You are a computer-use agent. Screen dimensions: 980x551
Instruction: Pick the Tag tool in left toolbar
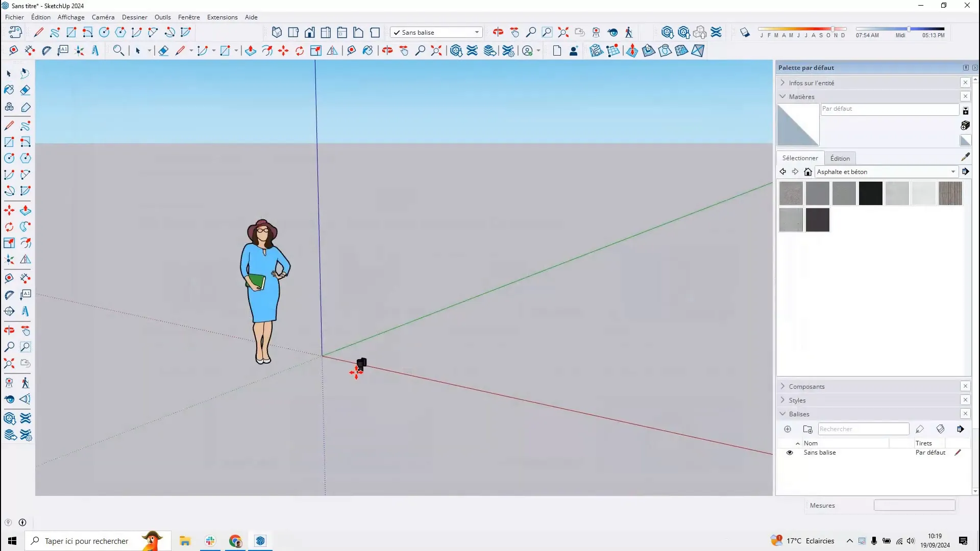pyautogui.click(x=26, y=107)
